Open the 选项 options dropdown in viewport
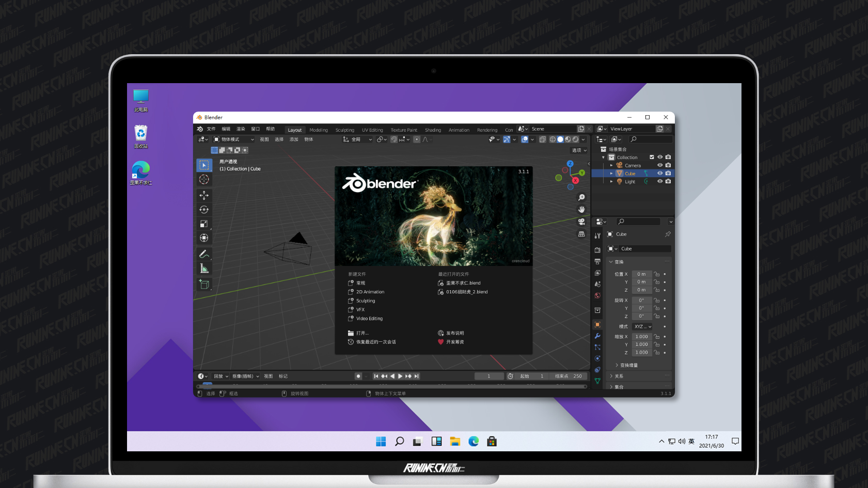 [x=579, y=150]
